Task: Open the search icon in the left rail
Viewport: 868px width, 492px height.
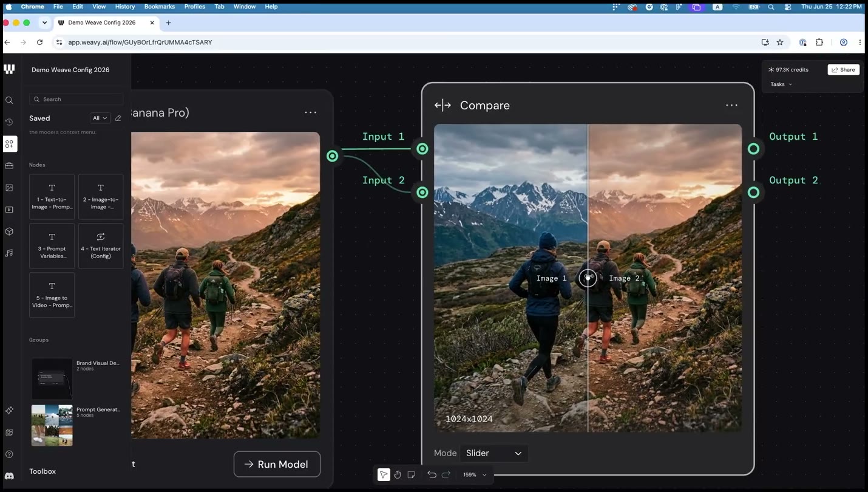Action: pyautogui.click(x=9, y=100)
